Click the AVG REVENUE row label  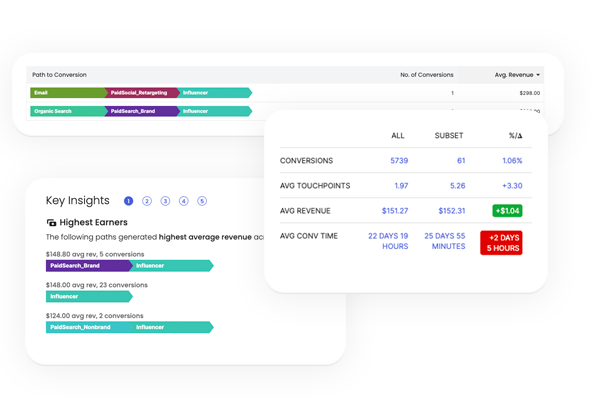click(305, 211)
